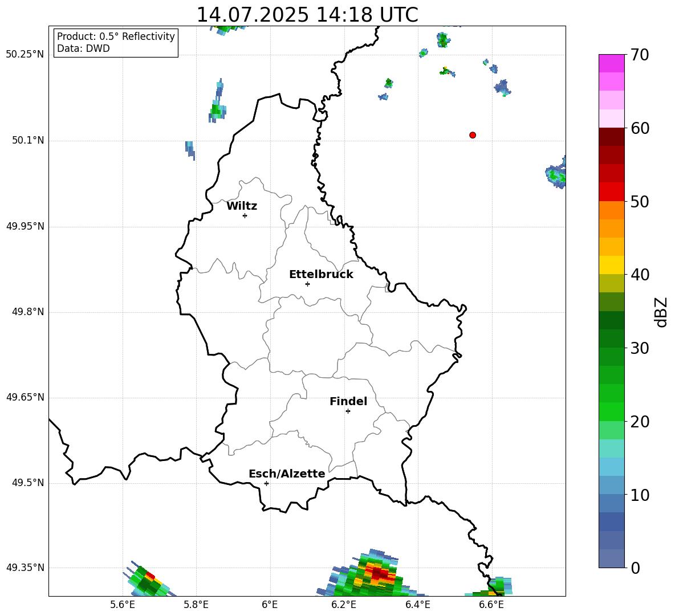Click the Findel station cross marker
Viewport: 675px width, 616px height.
click(348, 411)
